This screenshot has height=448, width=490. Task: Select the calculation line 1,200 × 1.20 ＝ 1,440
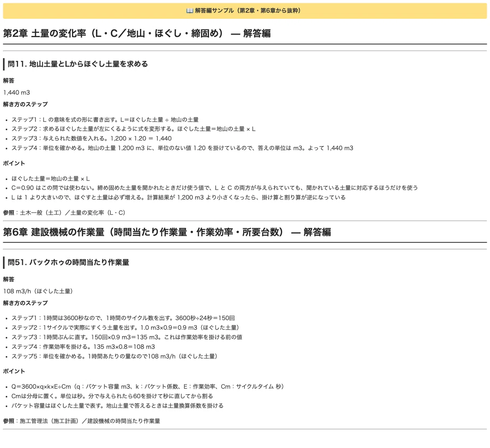point(91,138)
